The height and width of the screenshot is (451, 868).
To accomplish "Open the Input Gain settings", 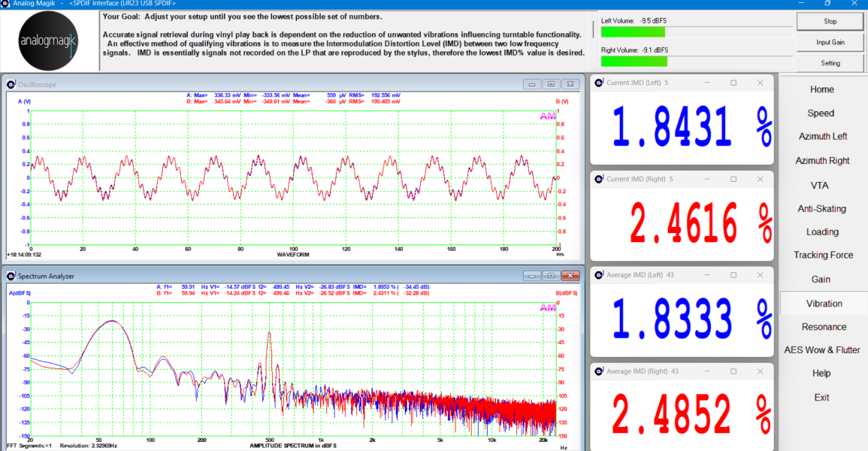I will click(x=830, y=42).
